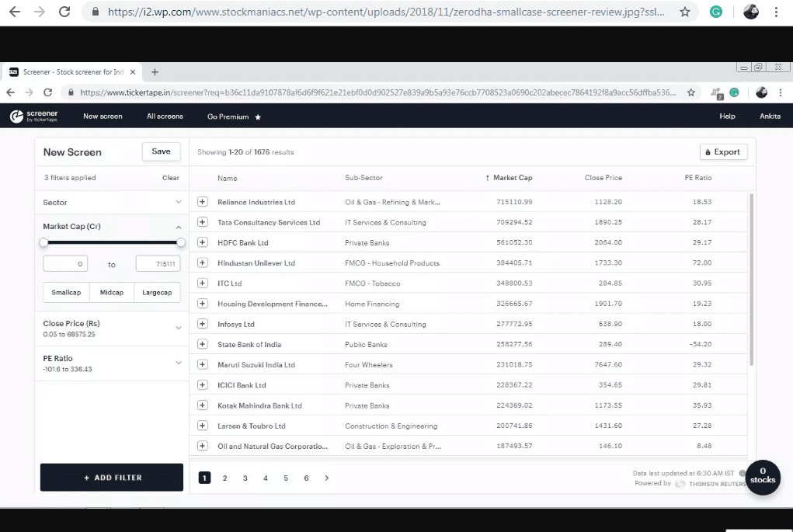
Task: Open the Ankita account menu
Action: pos(770,116)
